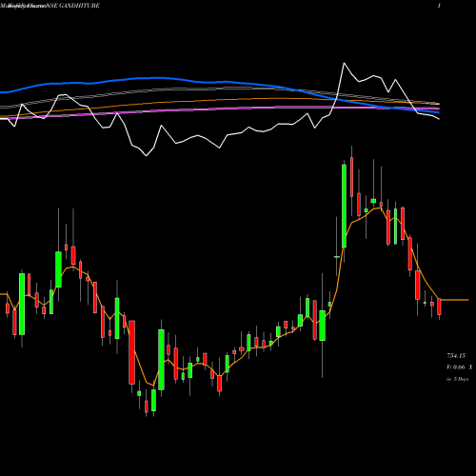Click the NSE GANDHITUBE chart title
Viewport: 476px width, 476px height.
point(72,6)
